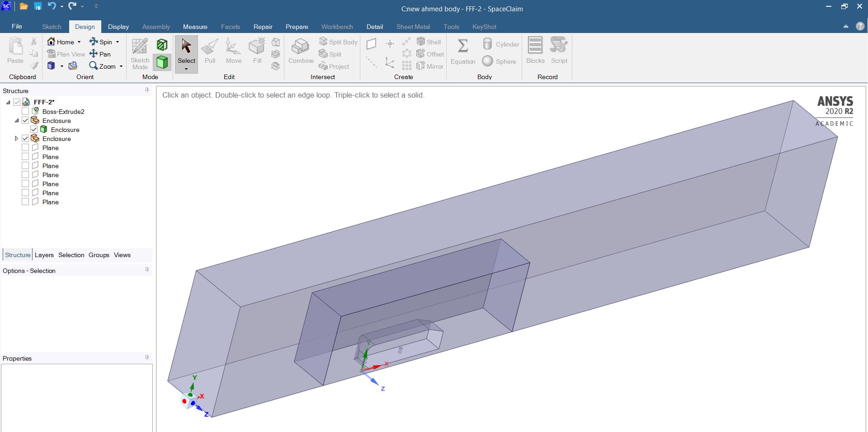
Task: Open the Prepare ribbon tab
Action: [297, 27]
